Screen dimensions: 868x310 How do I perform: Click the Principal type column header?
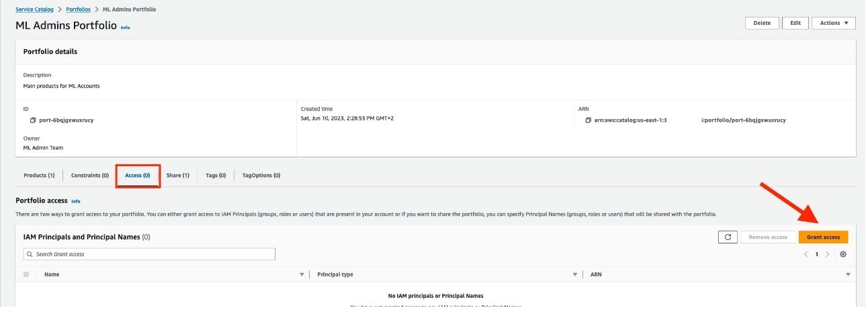click(335, 274)
